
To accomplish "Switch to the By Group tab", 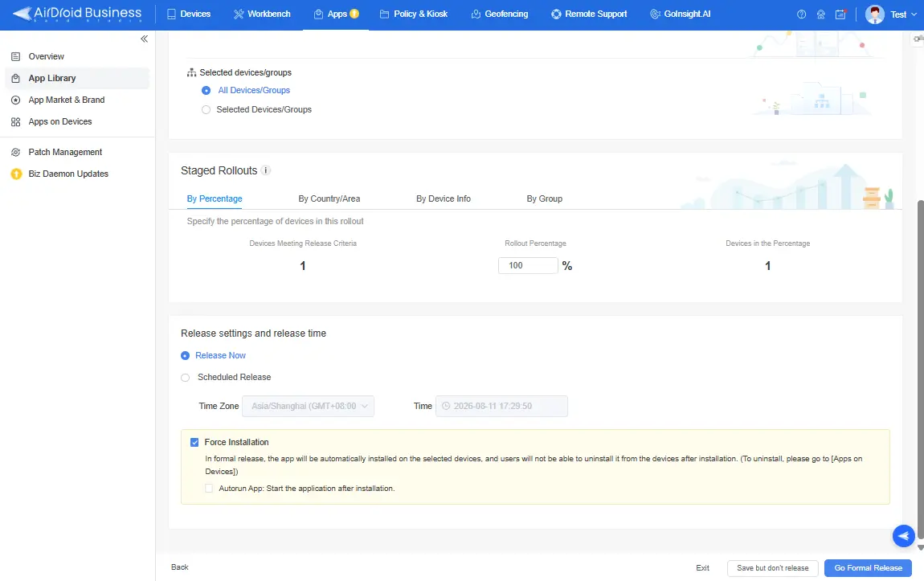I will click(x=545, y=198).
